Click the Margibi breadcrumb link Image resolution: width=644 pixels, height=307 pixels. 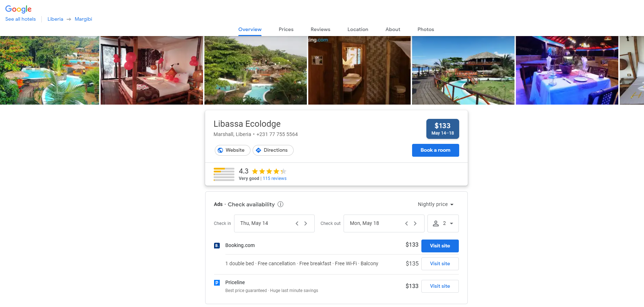(83, 19)
